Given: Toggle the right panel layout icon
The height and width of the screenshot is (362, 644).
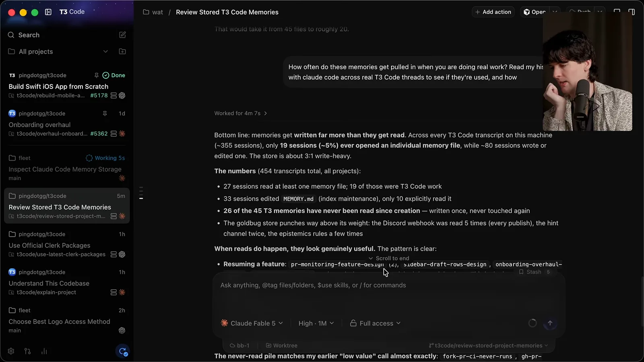Looking at the screenshot, I should 632,12.
